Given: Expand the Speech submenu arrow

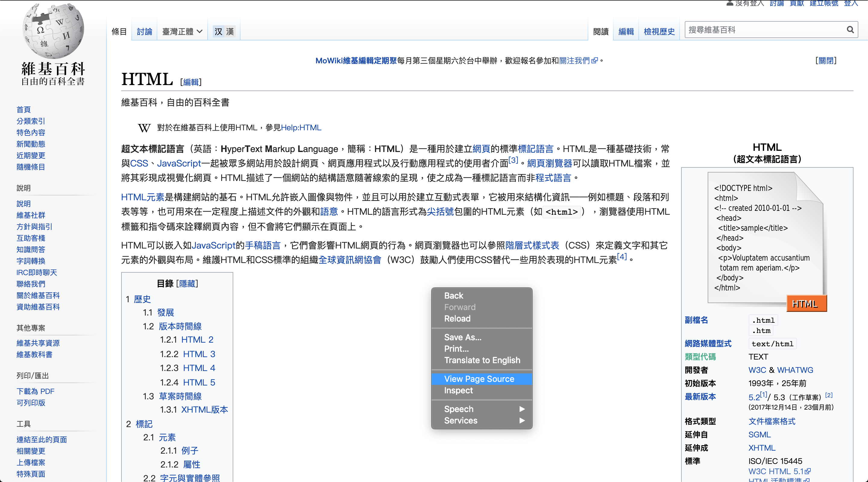Looking at the screenshot, I should pos(522,409).
